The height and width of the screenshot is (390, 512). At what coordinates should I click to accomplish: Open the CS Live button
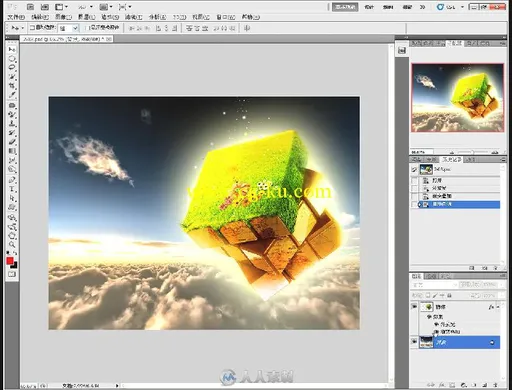click(450, 7)
